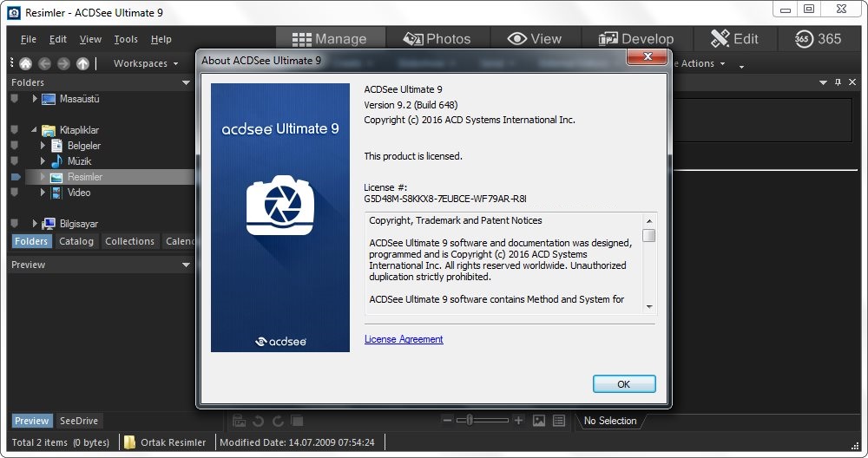Select the SeeDrive tab
The image size is (868, 458).
79,421
